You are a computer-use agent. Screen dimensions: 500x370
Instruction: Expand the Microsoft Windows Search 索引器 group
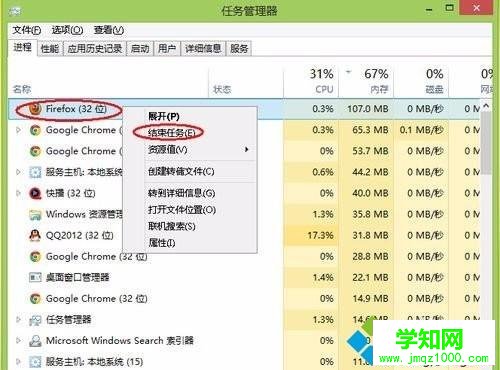point(19,341)
